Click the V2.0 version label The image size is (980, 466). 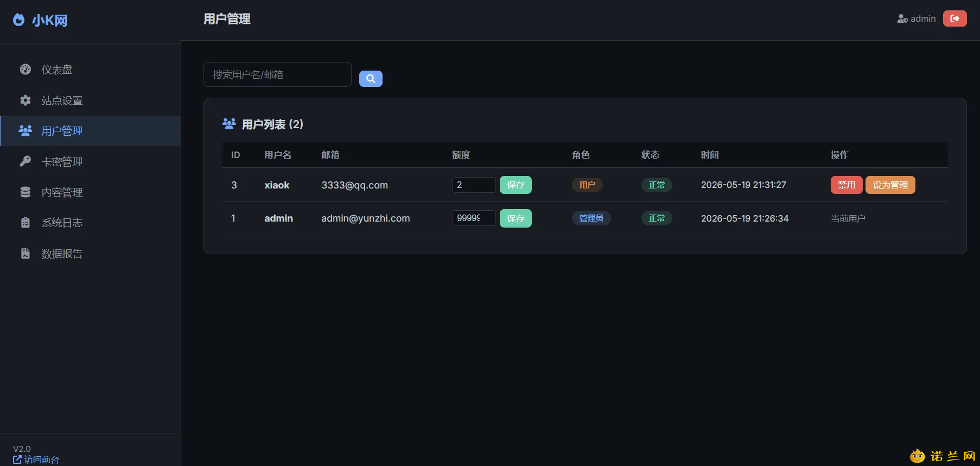click(x=22, y=449)
